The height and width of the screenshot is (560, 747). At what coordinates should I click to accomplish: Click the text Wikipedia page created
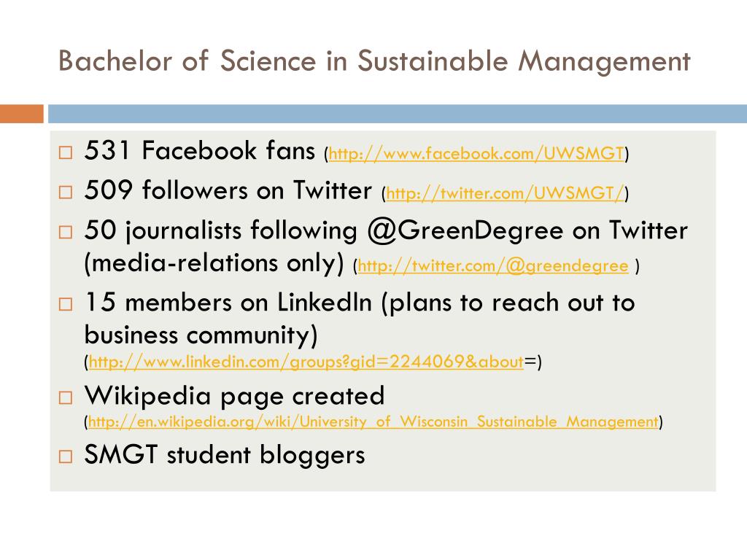tap(234, 396)
